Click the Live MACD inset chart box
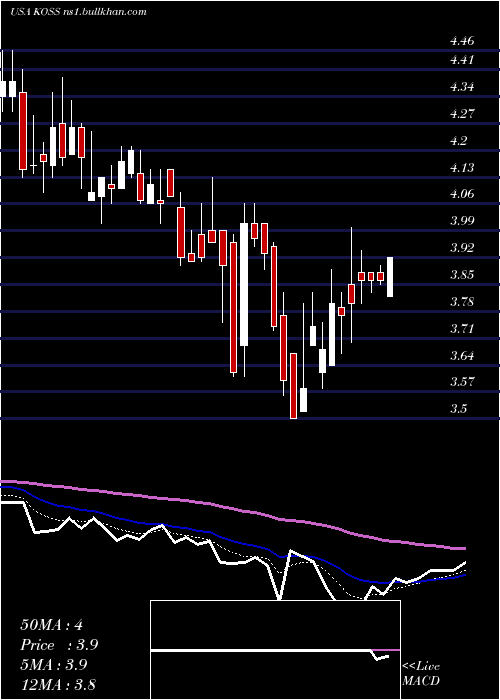The width and height of the screenshot is (500, 700). pos(275,650)
